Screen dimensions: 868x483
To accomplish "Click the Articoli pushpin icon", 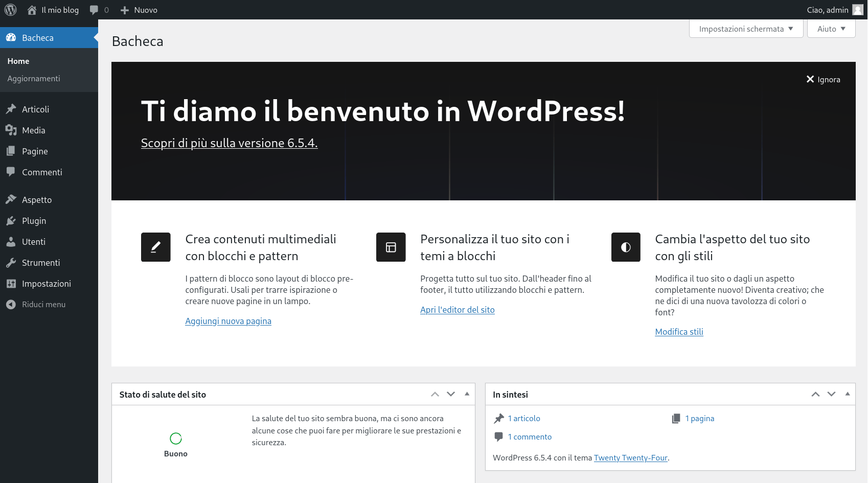I will tap(11, 109).
